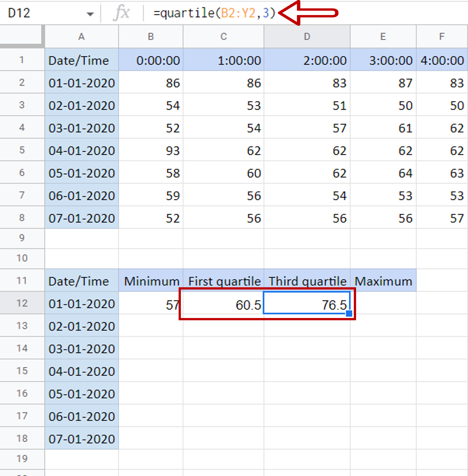Click the second 'Date/Time' cell A11
Screen dimensions: 468x476
click(x=82, y=280)
